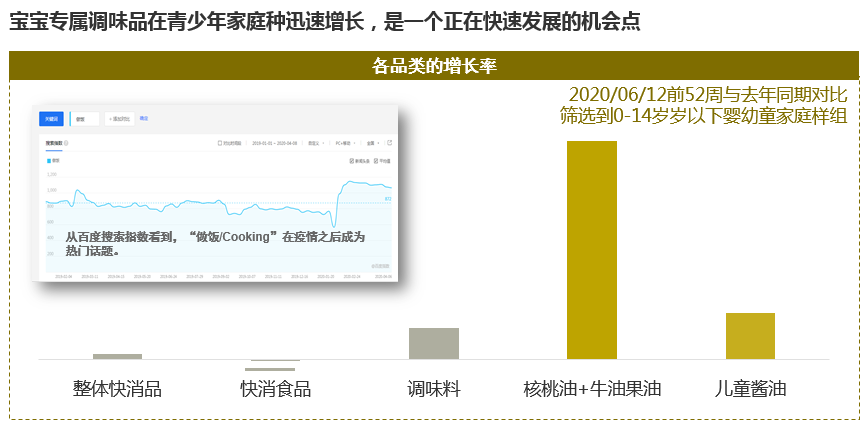Click the help icon beside 搜索指数
The height and width of the screenshot is (425, 867).
click(66, 143)
